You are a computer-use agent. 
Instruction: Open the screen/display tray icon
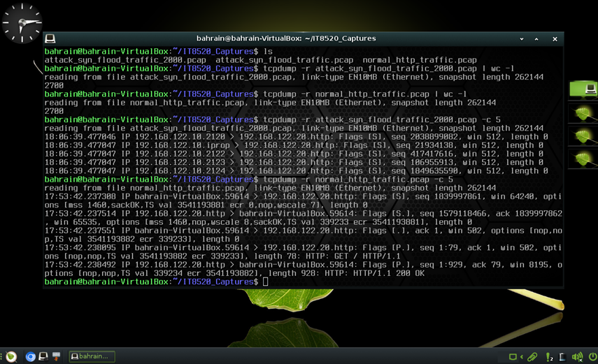[x=513, y=357]
